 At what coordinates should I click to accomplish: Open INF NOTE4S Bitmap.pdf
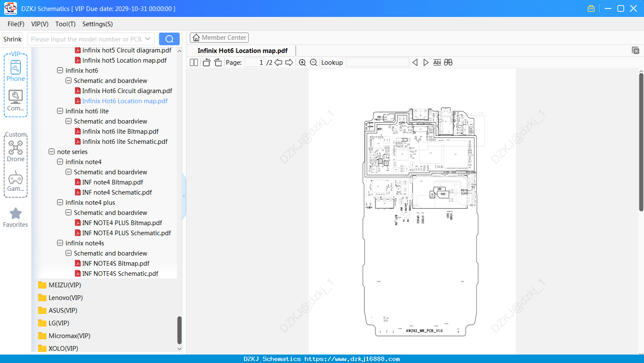click(112, 264)
